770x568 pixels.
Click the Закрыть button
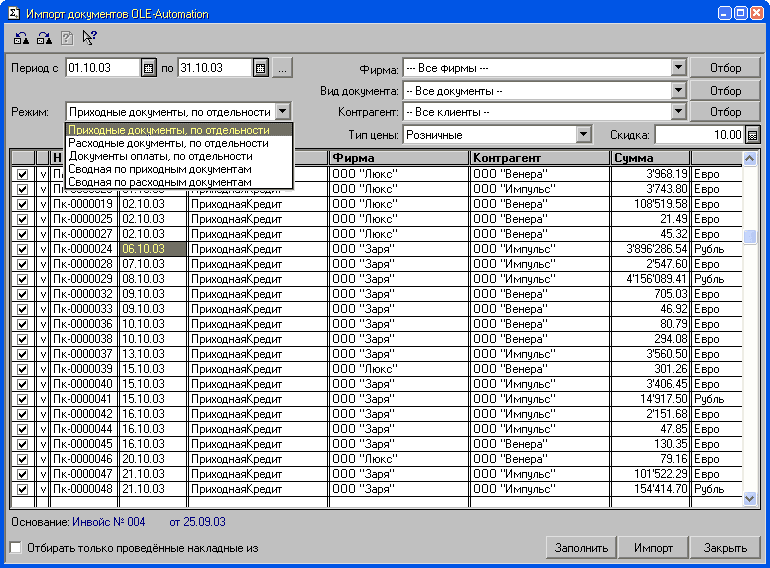[725, 548]
